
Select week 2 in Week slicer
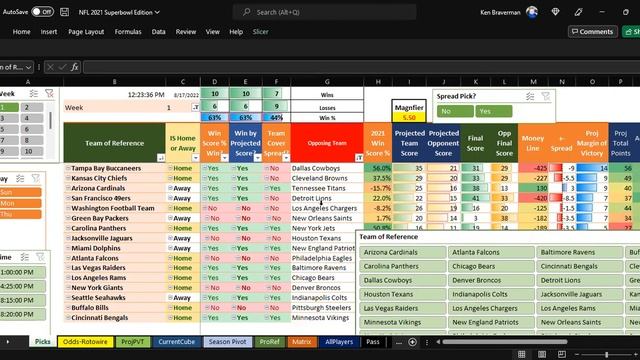(31, 107)
